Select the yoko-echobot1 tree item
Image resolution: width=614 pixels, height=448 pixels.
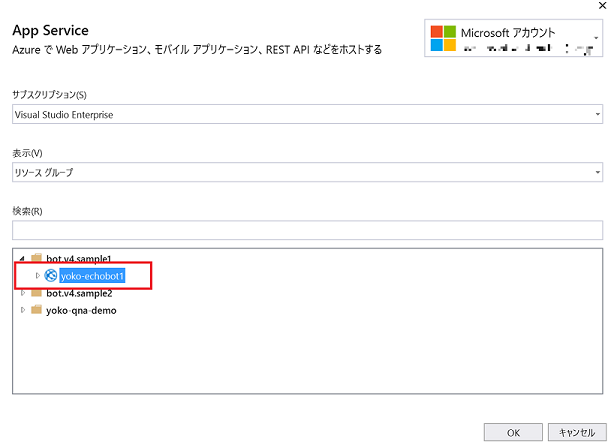tap(92, 276)
